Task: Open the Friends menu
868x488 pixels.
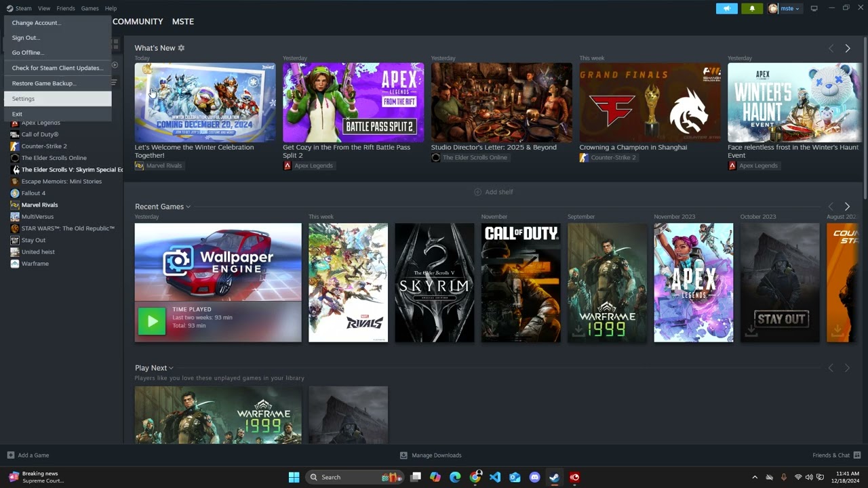Action: click(66, 8)
